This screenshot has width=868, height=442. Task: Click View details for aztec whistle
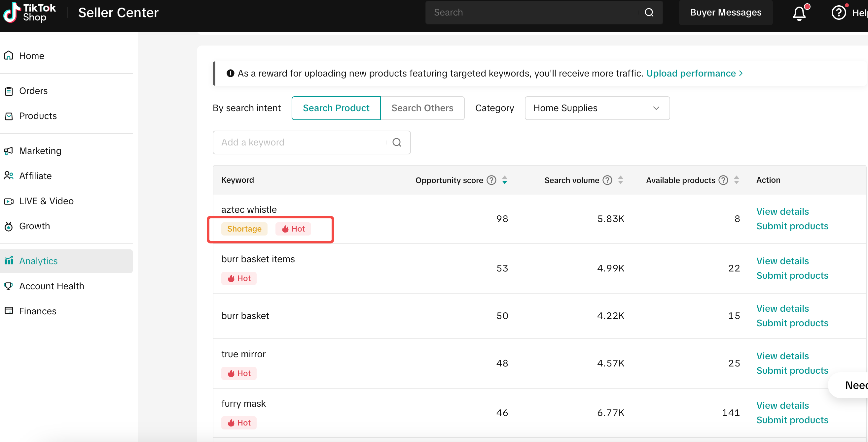[782, 211]
